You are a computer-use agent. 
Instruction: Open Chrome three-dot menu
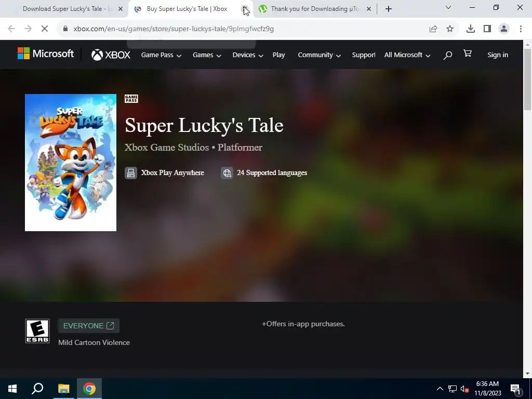click(x=521, y=29)
